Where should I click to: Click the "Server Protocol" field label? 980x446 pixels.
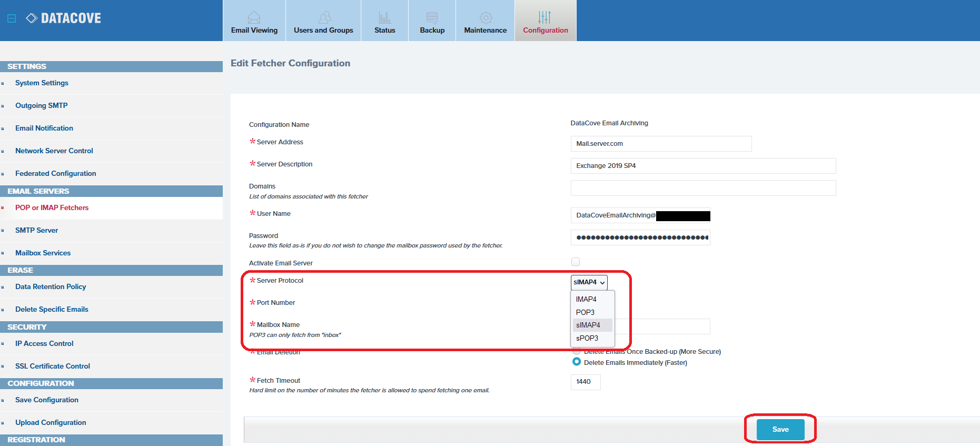coord(280,281)
